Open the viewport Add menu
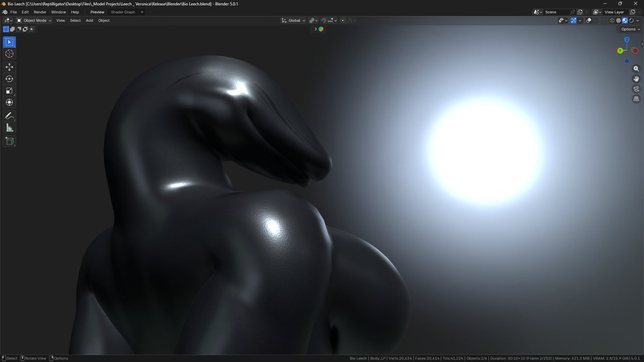The height and width of the screenshot is (362, 644). click(x=90, y=20)
